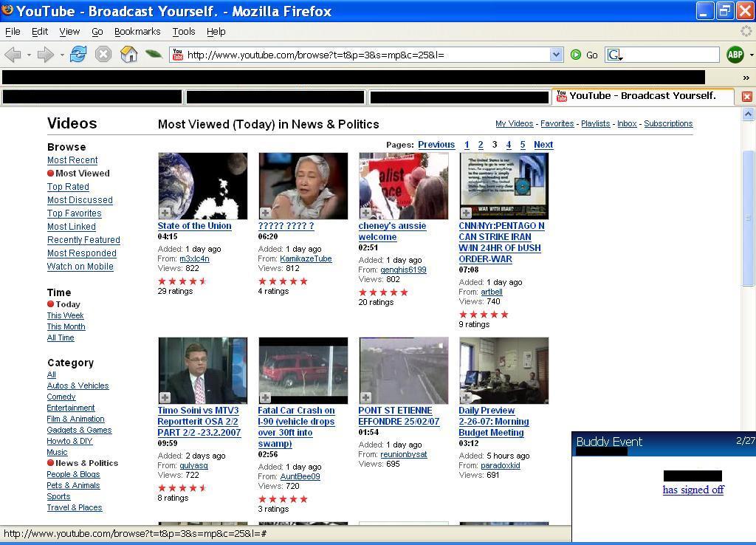Click has signed off in Buddy Event
This screenshot has width=756, height=545.
(693, 490)
